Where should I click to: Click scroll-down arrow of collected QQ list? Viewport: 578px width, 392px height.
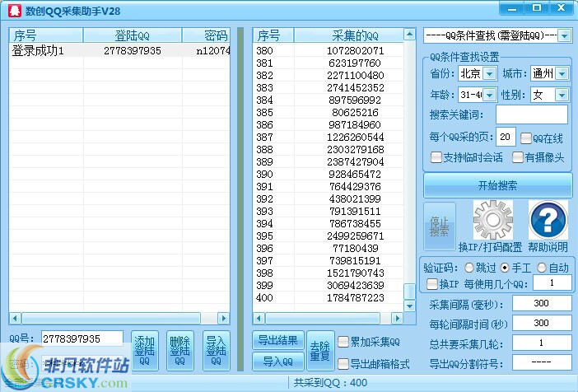(x=409, y=306)
